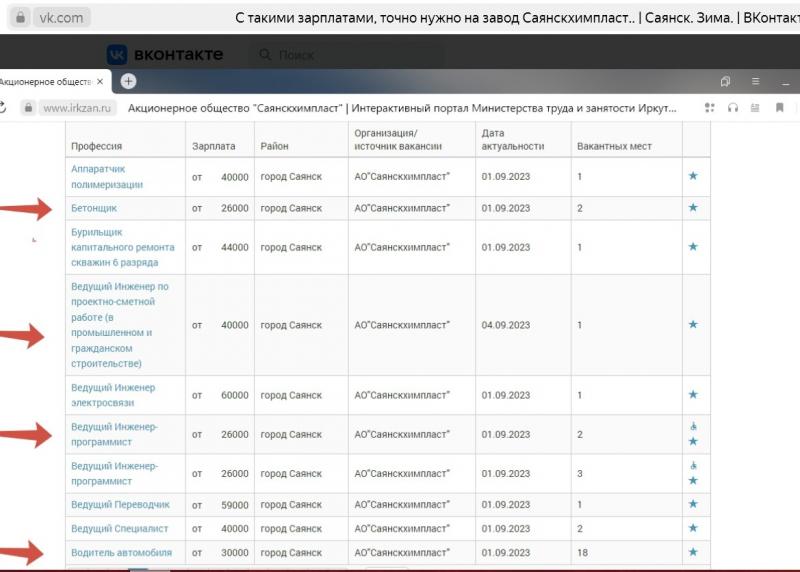Open Бурильщик капитального ремонта скважин link

pyautogui.click(x=122, y=247)
